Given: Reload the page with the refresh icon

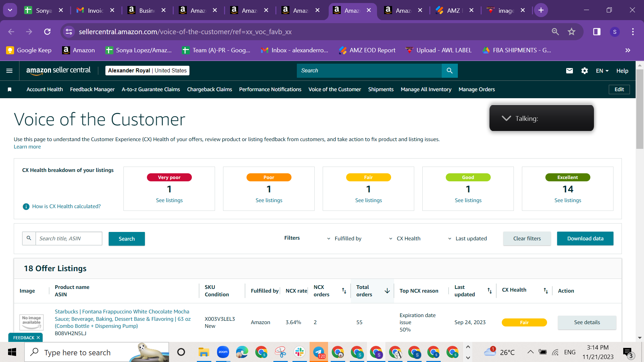Looking at the screenshot, I should 47,32.
